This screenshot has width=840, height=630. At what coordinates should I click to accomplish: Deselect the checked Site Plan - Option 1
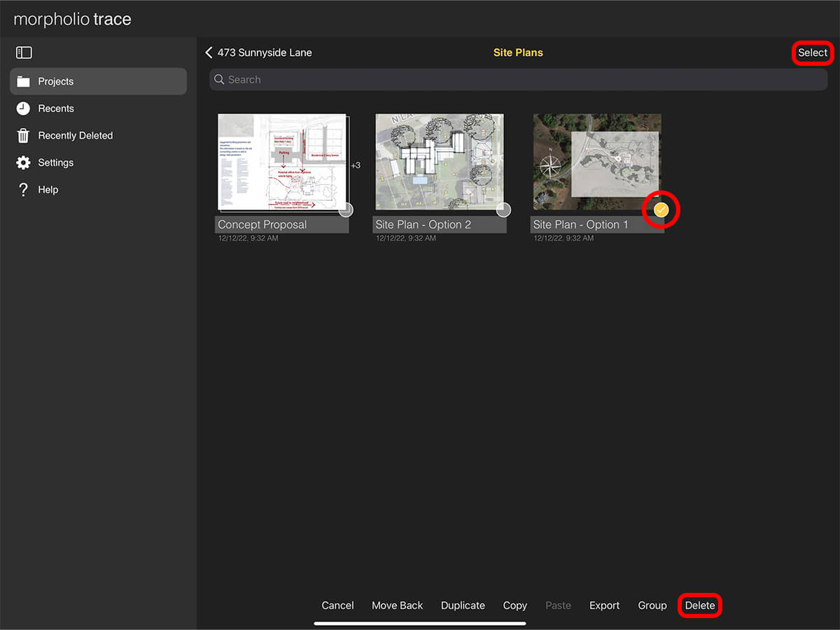click(660, 209)
